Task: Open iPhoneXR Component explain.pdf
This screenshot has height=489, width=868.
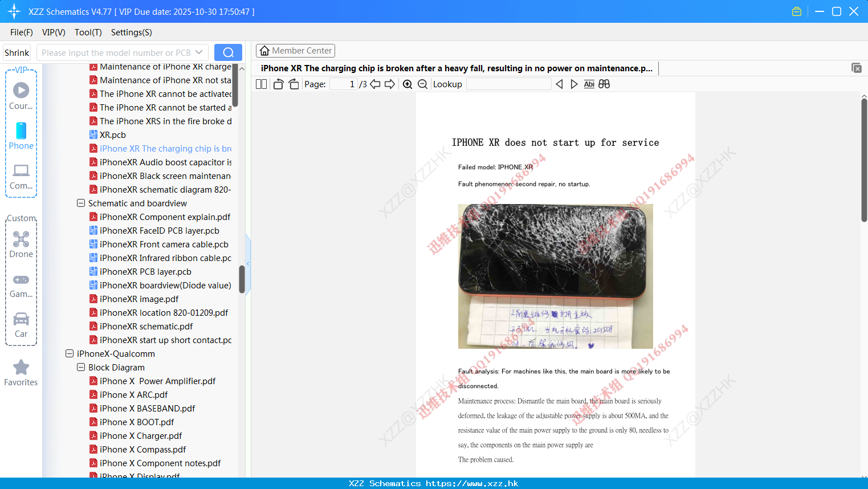Action: click(x=160, y=217)
